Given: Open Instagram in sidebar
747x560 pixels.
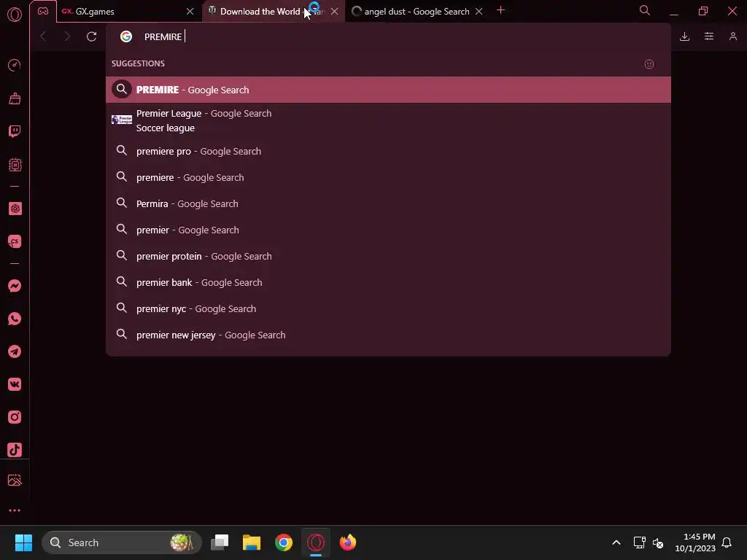Looking at the screenshot, I should (15, 417).
